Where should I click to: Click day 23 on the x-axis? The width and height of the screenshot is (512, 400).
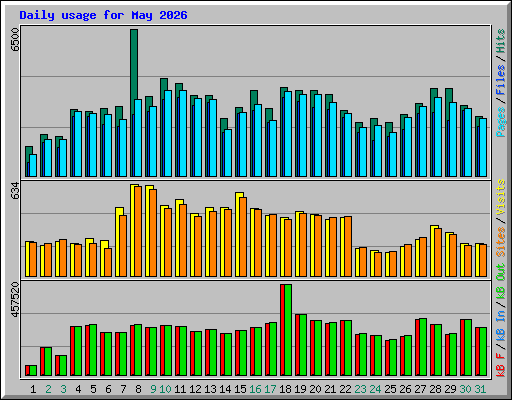(360, 389)
